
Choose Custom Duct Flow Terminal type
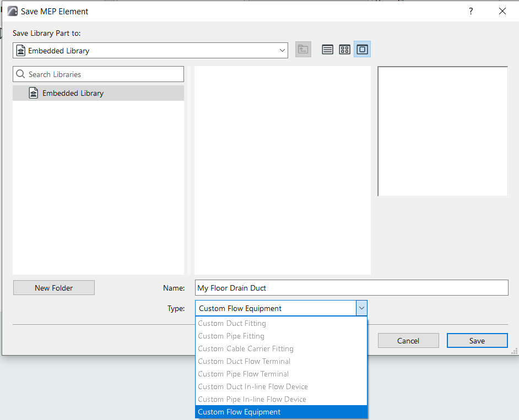pyautogui.click(x=281, y=361)
